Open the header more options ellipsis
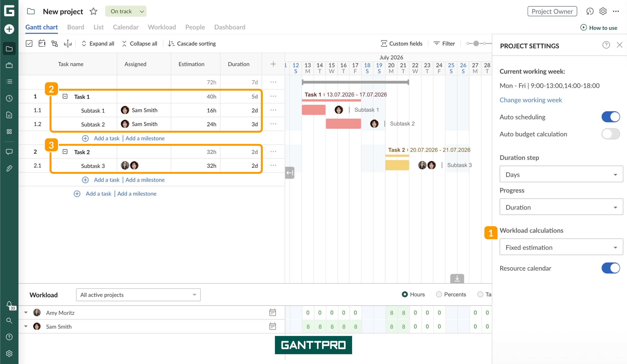The width and height of the screenshot is (627, 364). coord(616,11)
